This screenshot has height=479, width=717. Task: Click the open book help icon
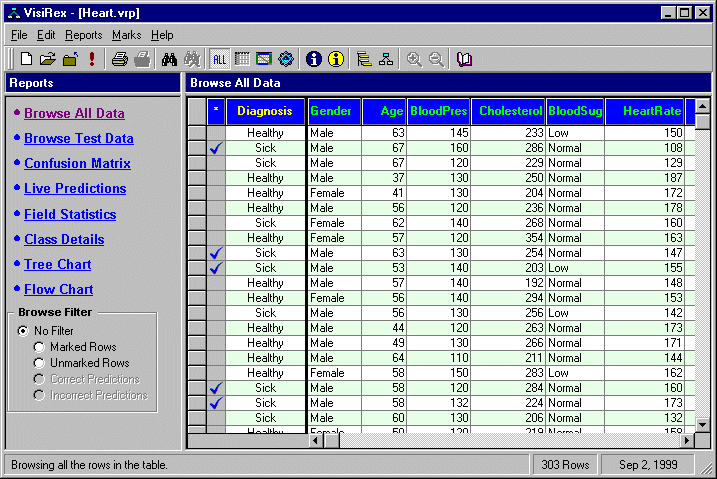point(464,59)
